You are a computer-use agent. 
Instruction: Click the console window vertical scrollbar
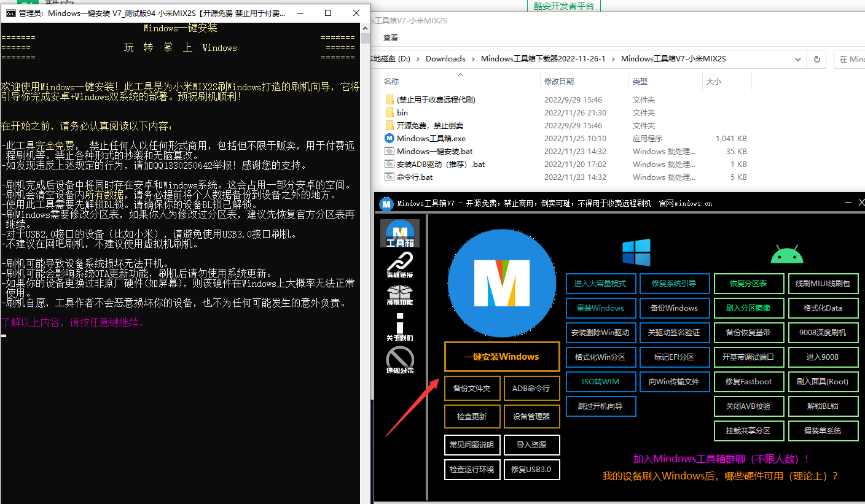click(365, 264)
